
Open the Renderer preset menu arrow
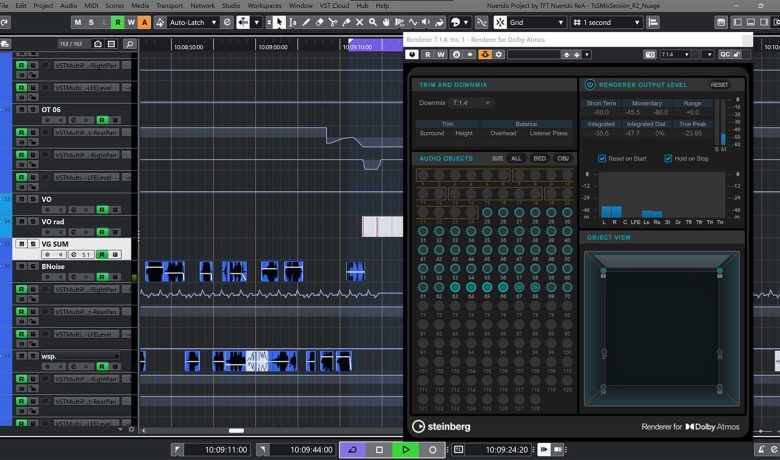587,54
